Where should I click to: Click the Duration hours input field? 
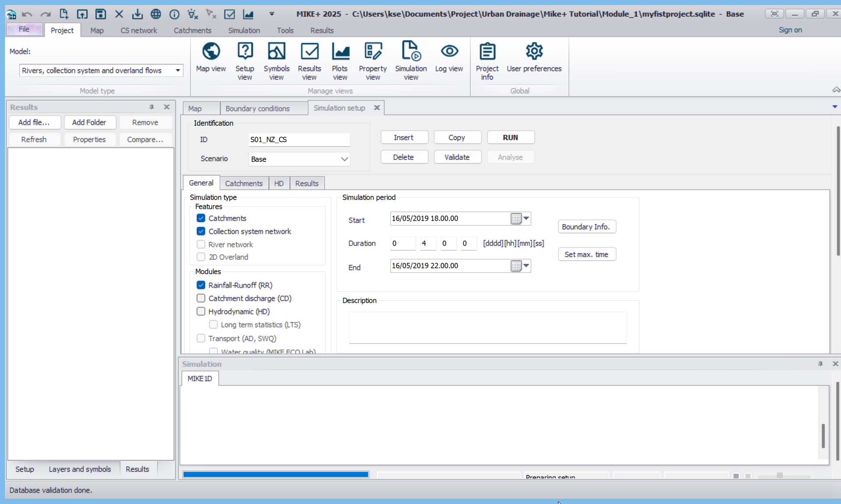tap(427, 243)
